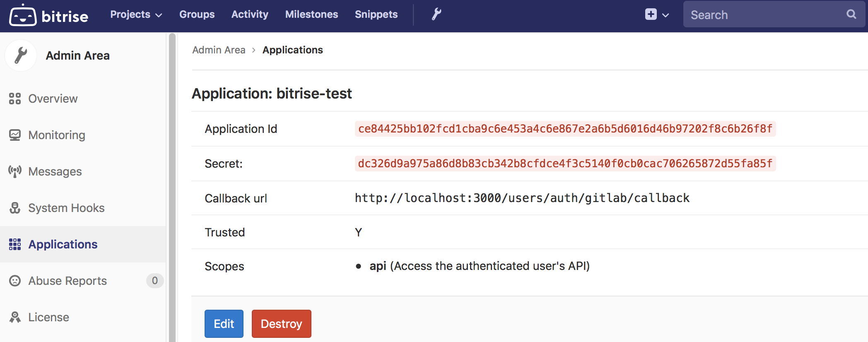Click the Application Id value starting ce84425b
This screenshot has width=868, height=342.
tap(565, 129)
